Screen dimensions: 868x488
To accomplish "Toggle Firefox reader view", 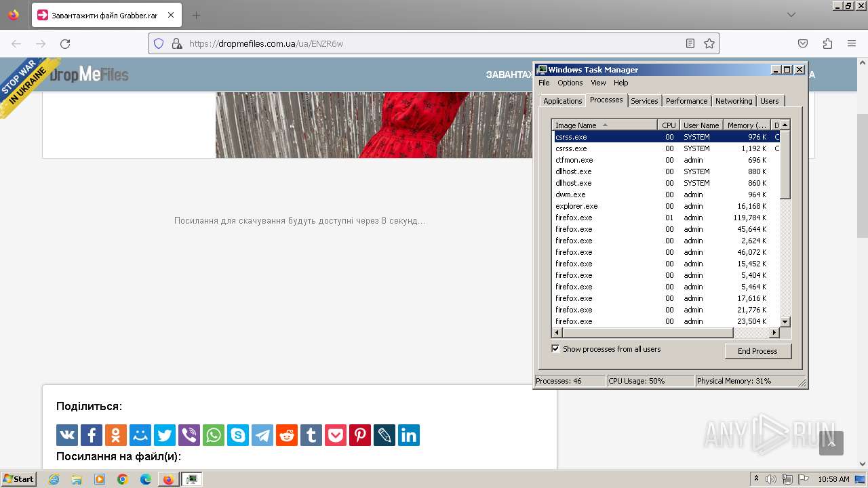I will click(x=690, y=43).
